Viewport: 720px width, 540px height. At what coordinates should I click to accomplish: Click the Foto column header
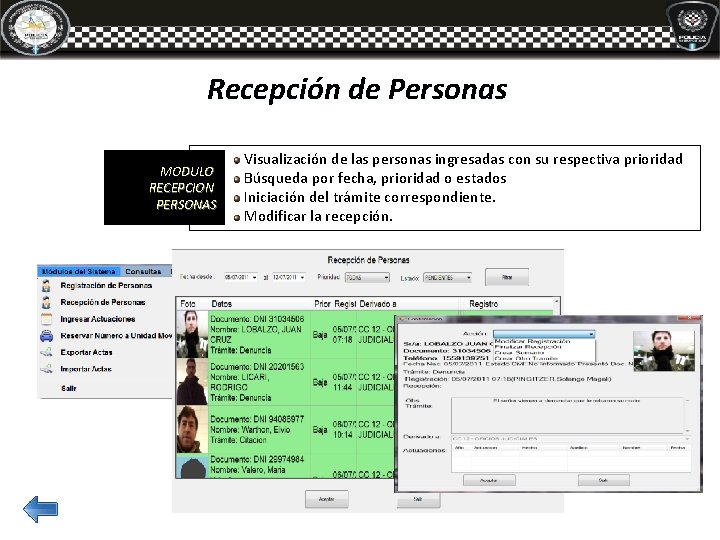(x=188, y=304)
